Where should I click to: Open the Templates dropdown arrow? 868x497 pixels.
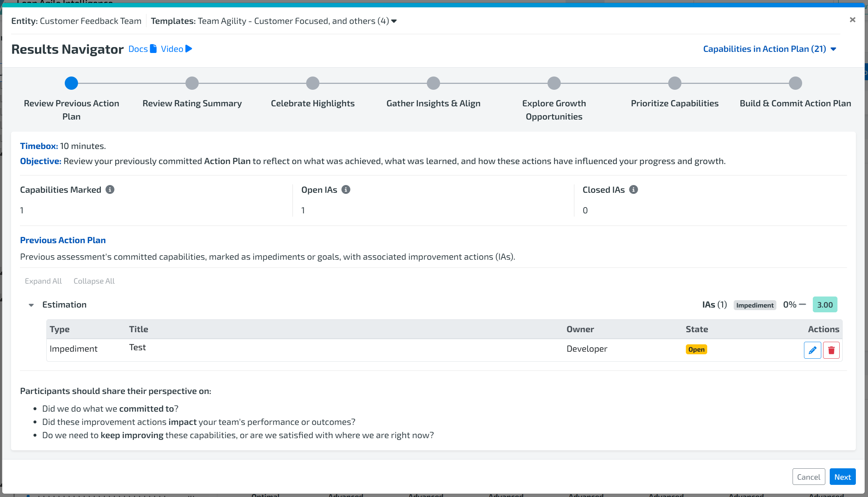pos(394,21)
